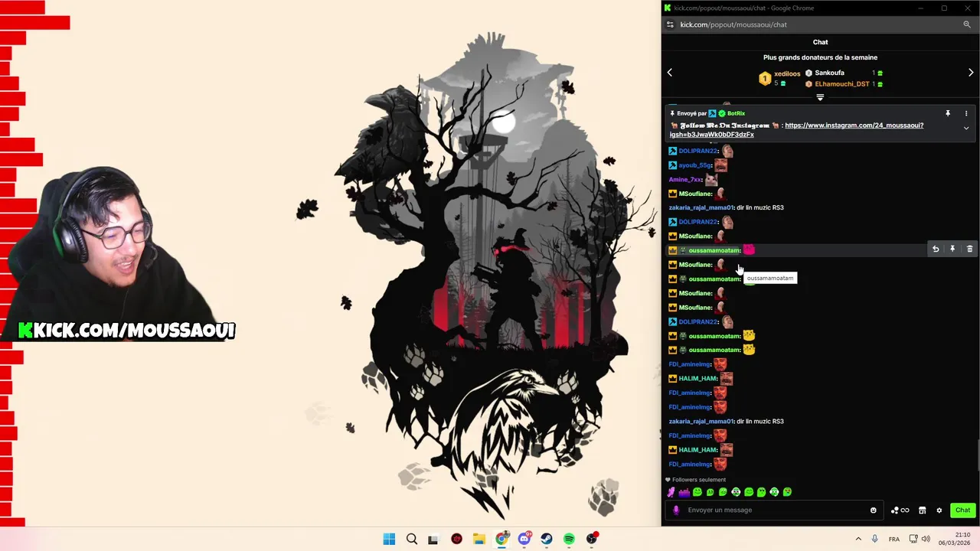Open chat settings gear icon
Viewport: 980px width, 551px height.
[939, 510]
